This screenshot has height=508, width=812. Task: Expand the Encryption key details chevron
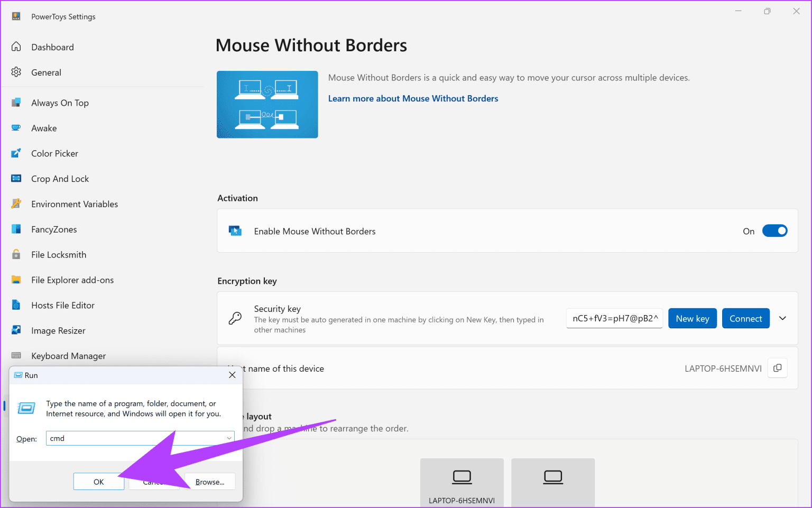coord(782,318)
